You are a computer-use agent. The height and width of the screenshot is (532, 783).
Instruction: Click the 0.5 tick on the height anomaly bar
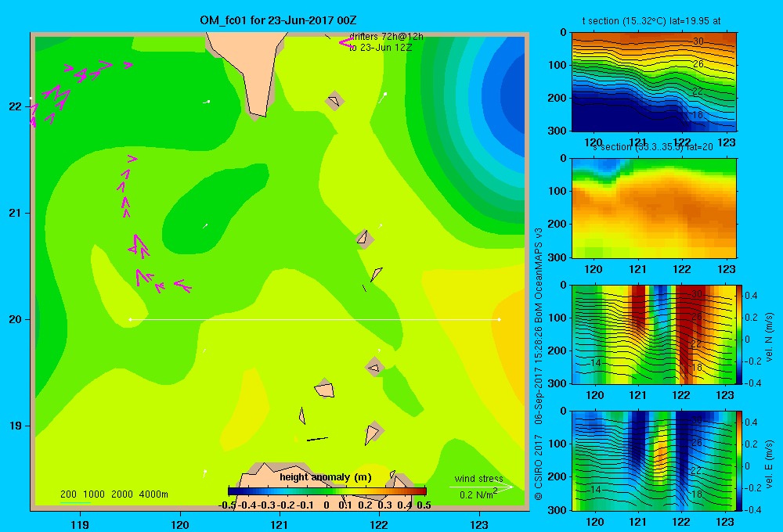coord(424,505)
